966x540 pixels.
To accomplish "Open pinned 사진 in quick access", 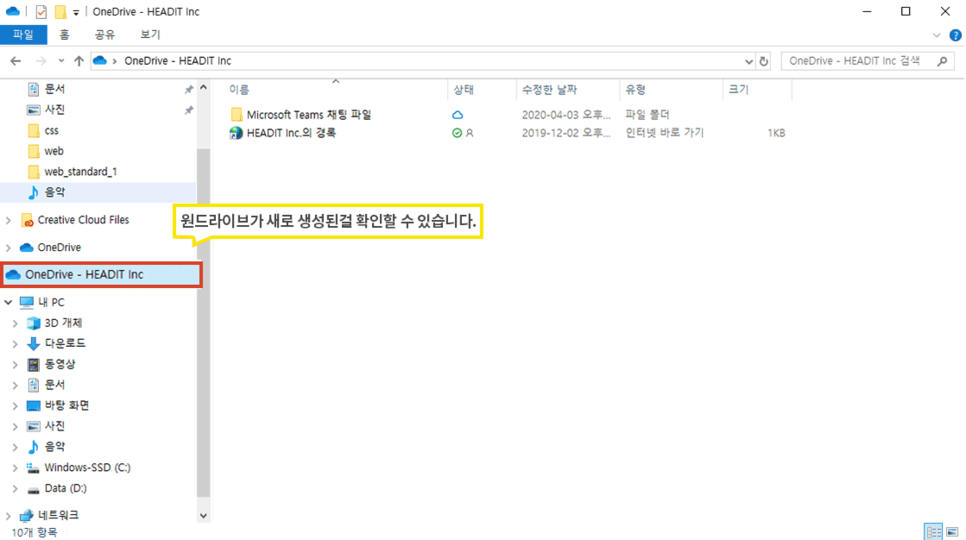I will (54, 110).
